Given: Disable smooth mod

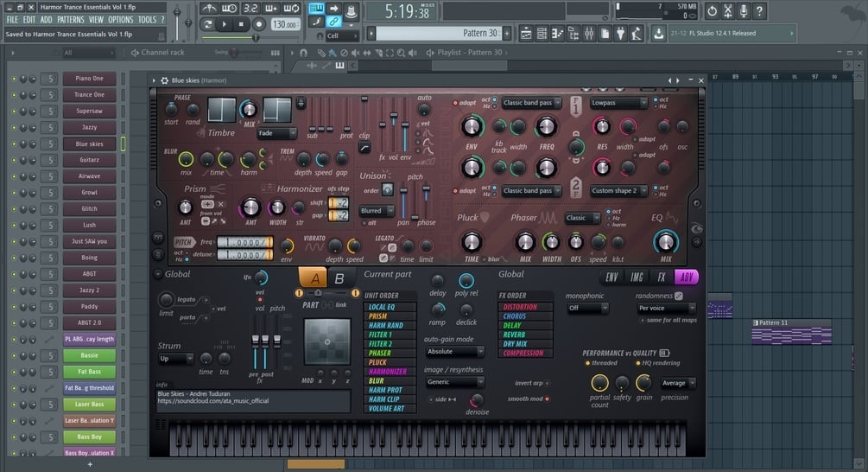Looking at the screenshot, I should pos(547,399).
